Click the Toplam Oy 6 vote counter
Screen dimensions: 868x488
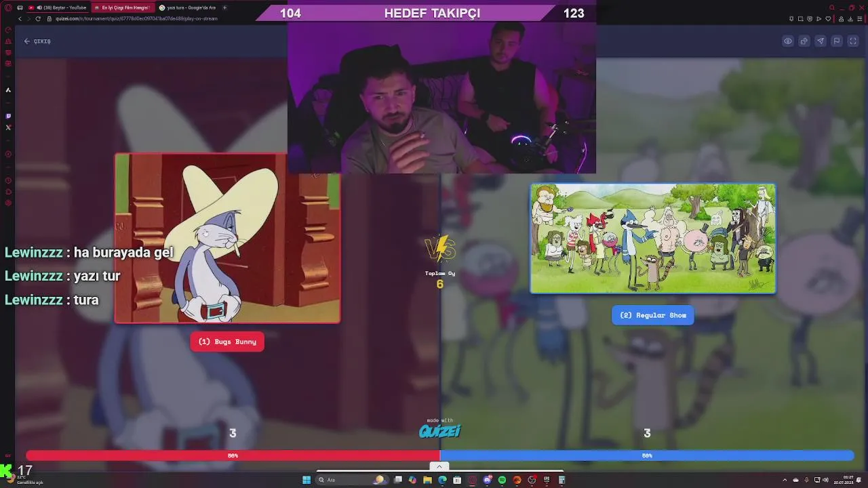click(x=439, y=279)
